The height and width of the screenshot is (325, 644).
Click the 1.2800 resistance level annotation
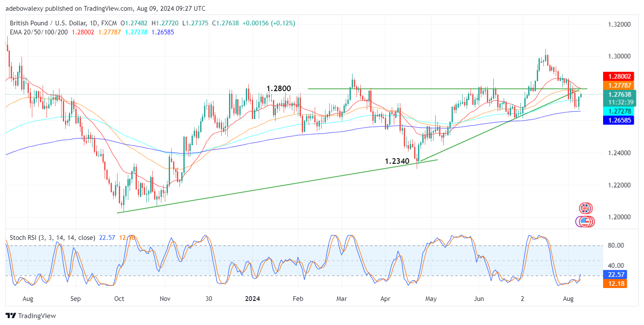tap(279, 89)
